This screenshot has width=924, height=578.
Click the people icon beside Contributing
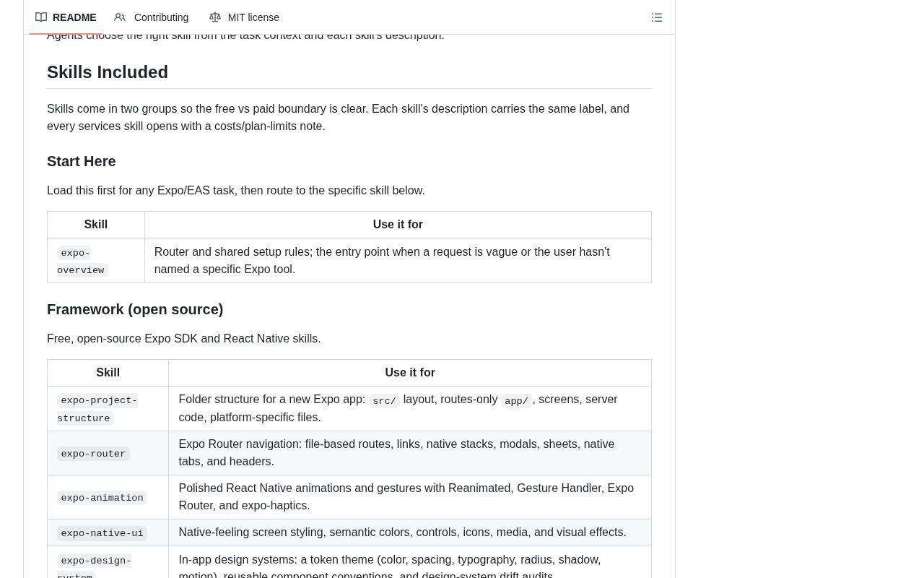tap(120, 17)
